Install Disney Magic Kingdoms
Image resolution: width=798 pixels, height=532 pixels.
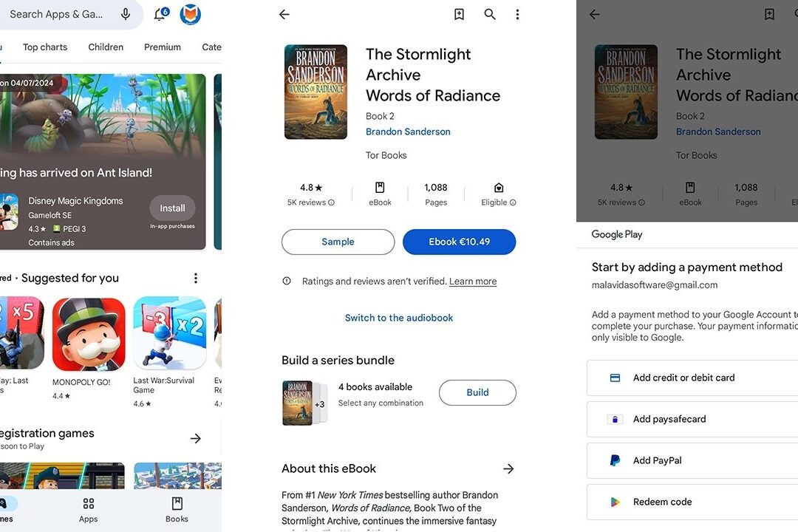[x=172, y=208]
